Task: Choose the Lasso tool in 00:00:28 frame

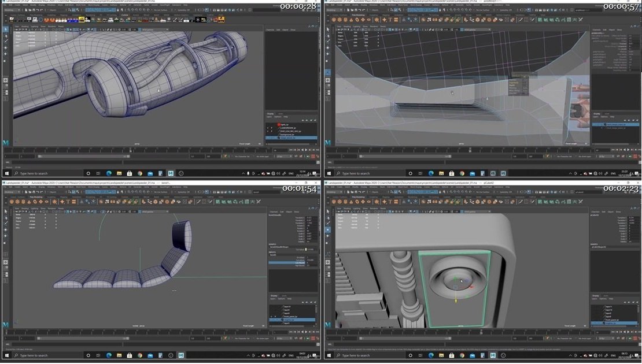Action: coord(6,36)
